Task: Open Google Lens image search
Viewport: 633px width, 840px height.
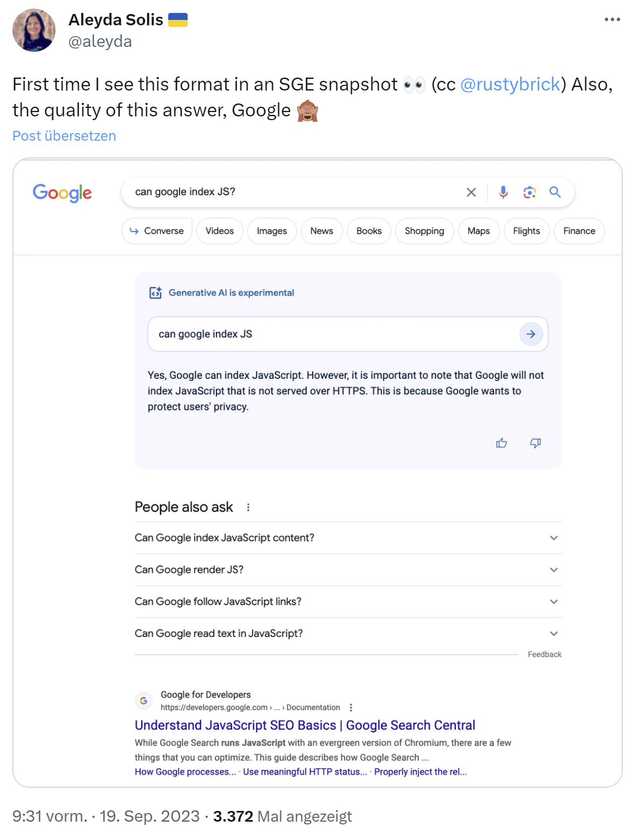Action: pos(529,192)
